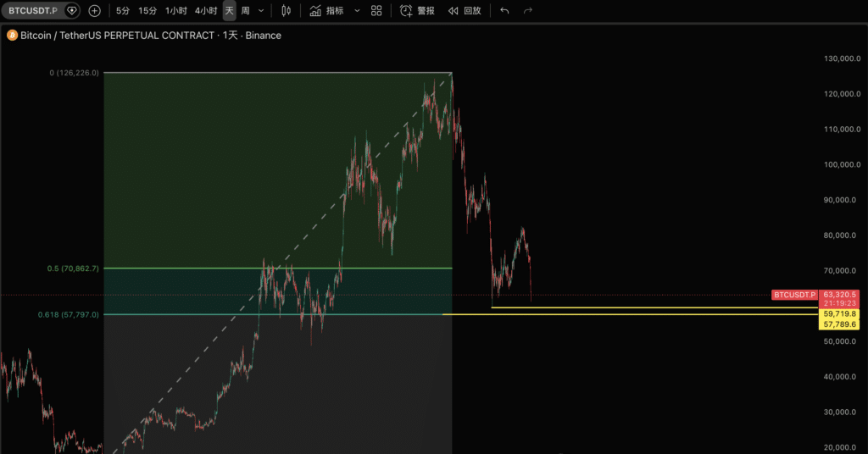
Task: Open the indicator templates grid icon
Action: pyautogui.click(x=376, y=10)
